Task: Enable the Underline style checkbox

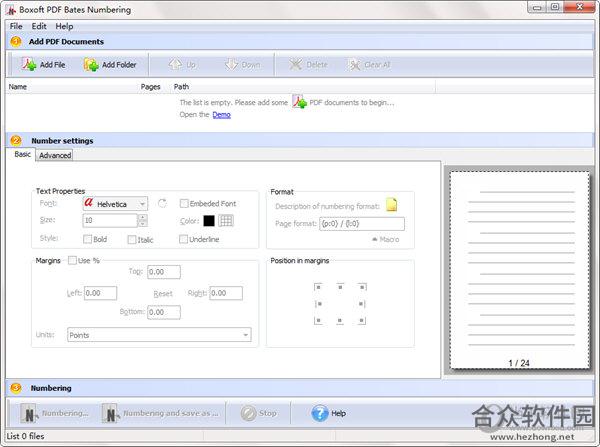Action: pyautogui.click(x=183, y=239)
